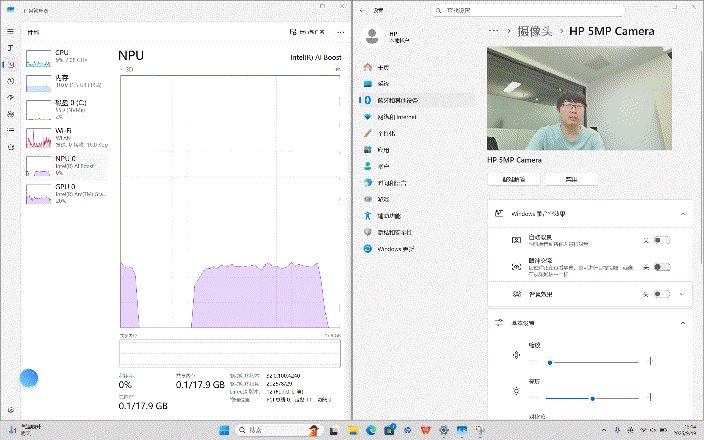Show hidden system tray icons
Viewport: 704px width, 440px height.
coord(604,430)
